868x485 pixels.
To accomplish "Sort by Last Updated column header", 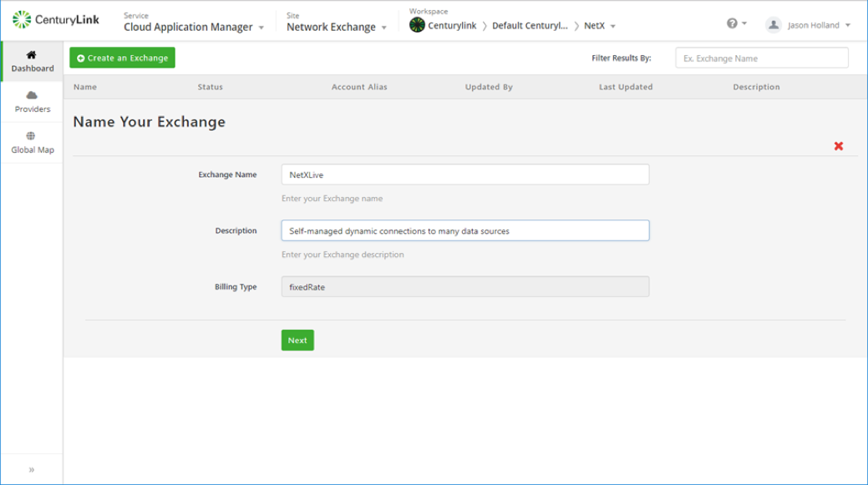I will tap(626, 87).
